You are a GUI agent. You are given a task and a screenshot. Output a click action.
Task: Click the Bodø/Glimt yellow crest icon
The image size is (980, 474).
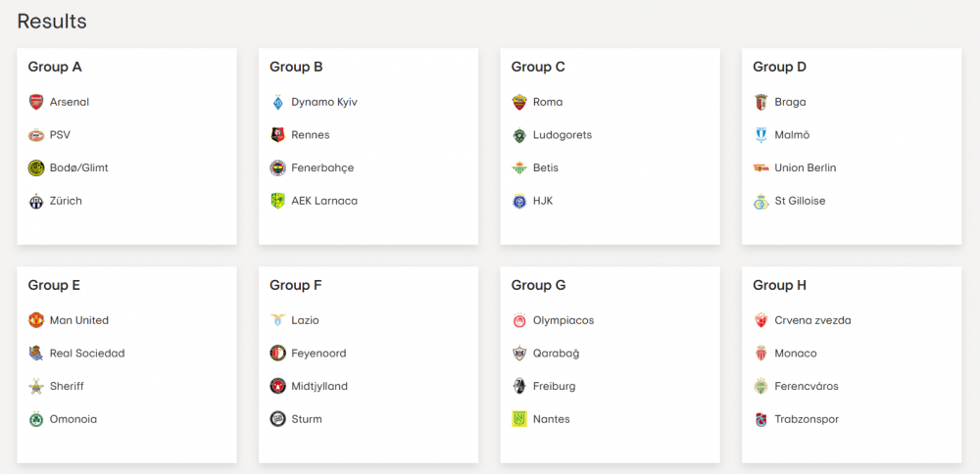pos(36,168)
